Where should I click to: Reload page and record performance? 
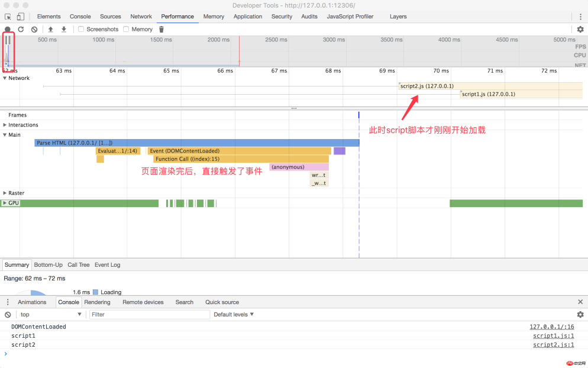pyautogui.click(x=21, y=29)
